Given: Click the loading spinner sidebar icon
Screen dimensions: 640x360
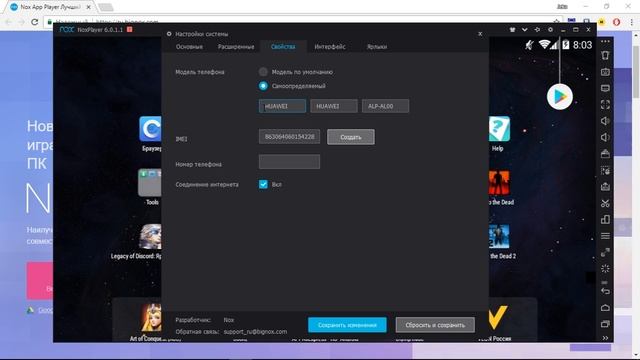Looking at the screenshot, I should pyautogui.click(x=605, y=268).
